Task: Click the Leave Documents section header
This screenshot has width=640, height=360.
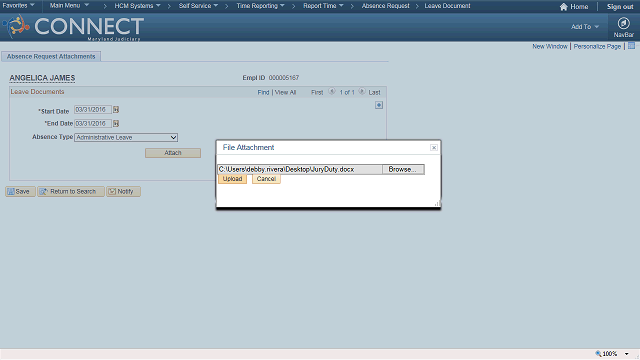Action: click(x=38, y=92)
